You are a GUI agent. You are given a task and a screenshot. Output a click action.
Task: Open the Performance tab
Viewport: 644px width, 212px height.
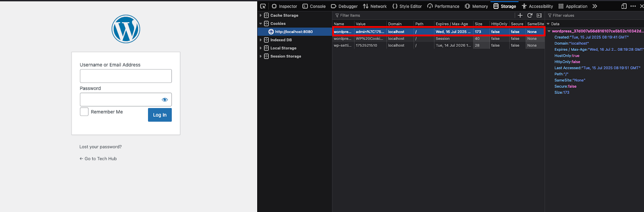[443, 6]
